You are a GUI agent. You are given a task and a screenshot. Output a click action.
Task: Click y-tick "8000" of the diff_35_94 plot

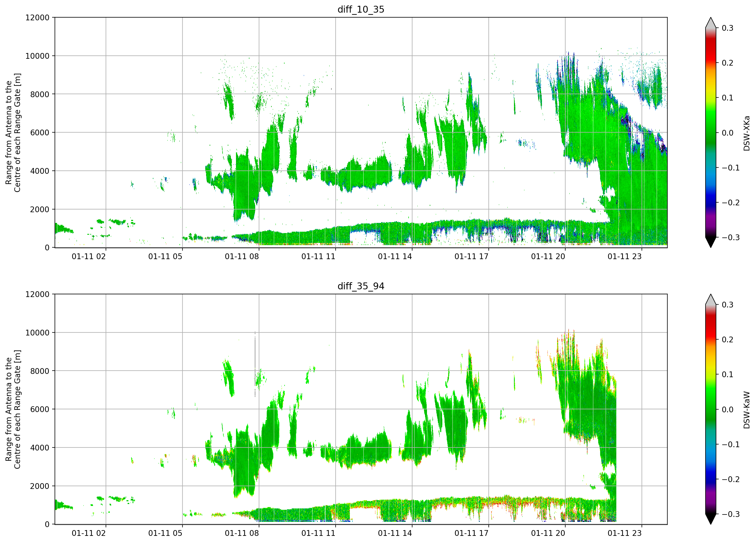40,371
